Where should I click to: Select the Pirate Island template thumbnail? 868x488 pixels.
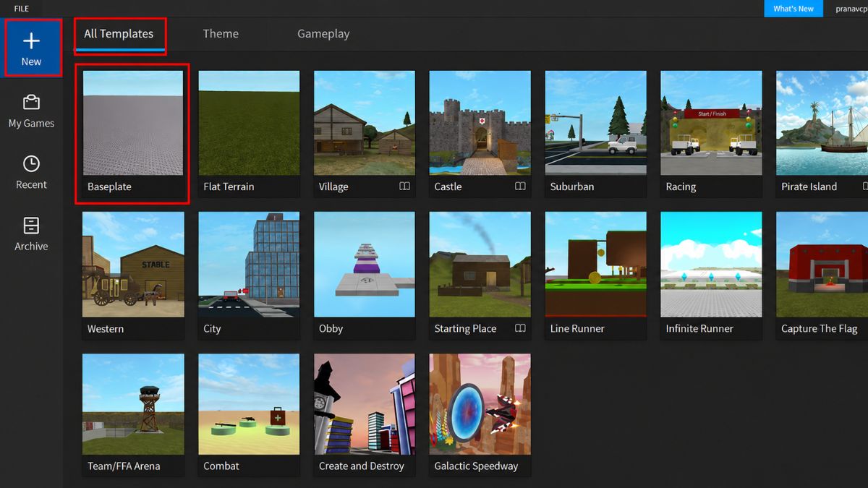[x=822, y=123]
